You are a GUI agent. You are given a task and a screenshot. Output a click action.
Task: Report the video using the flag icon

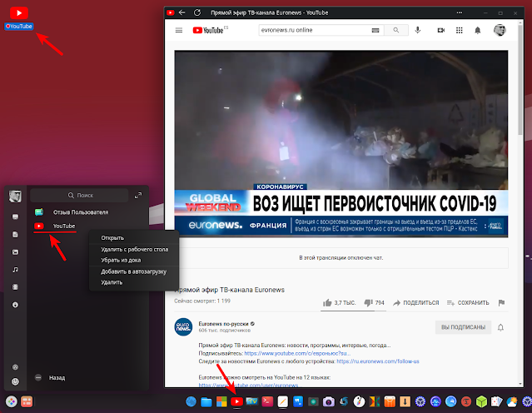pyautogui.click(x=501, y=303)
